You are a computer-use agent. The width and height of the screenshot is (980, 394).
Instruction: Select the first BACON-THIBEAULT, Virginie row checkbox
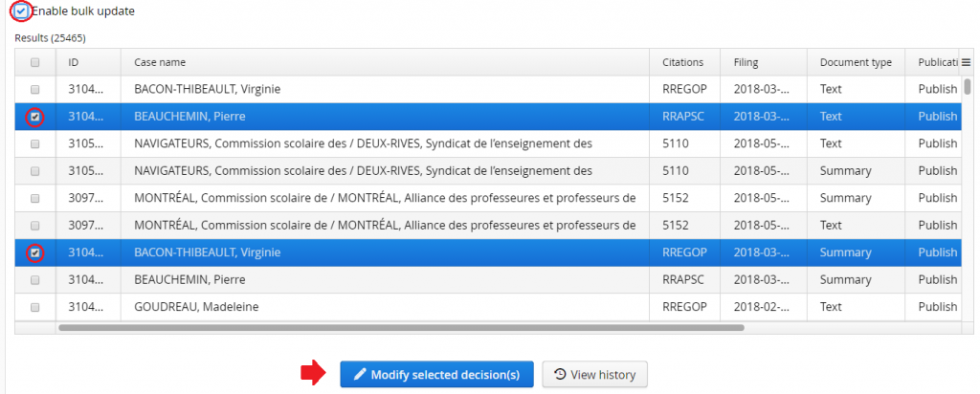[35, 90]
